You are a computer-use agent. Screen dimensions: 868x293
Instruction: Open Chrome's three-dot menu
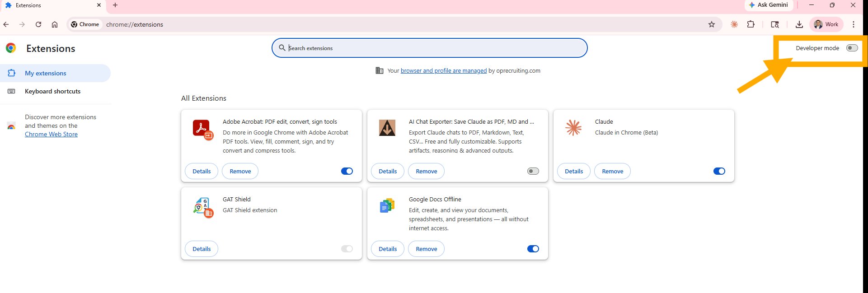coord(854,24)
